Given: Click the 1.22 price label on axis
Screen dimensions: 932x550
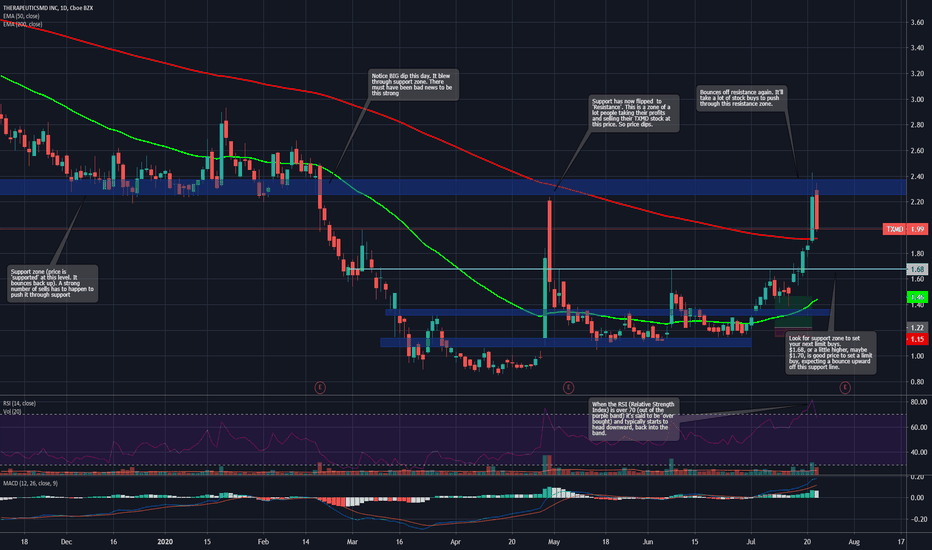Looking at the screenshot, I should click(917, 328).
